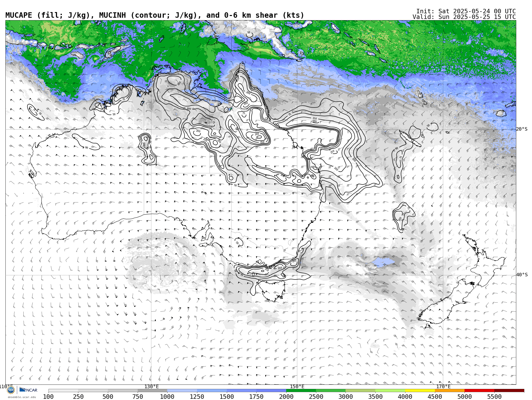Click the 4500 colorbar label
Screen dimensions: 532x400
click(435, 397)
